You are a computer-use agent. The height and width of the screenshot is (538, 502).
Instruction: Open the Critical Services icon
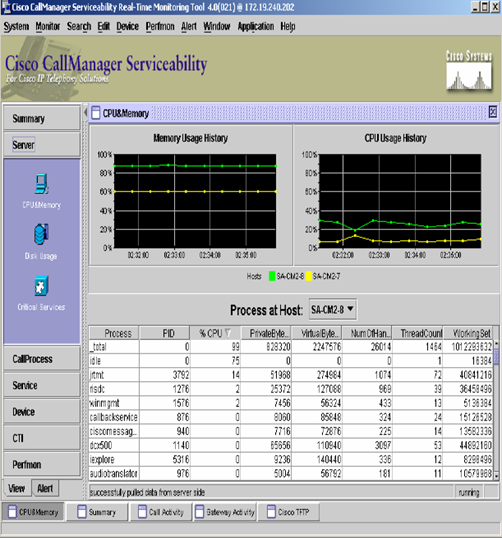coord(41,286)
